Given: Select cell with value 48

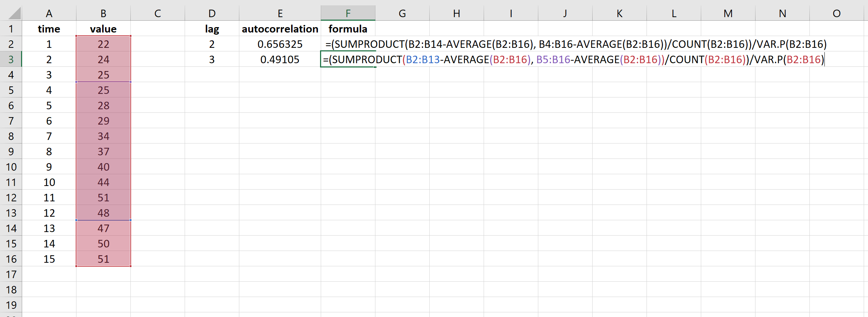Looking at the screenshot, I should [x=103, y=213].
